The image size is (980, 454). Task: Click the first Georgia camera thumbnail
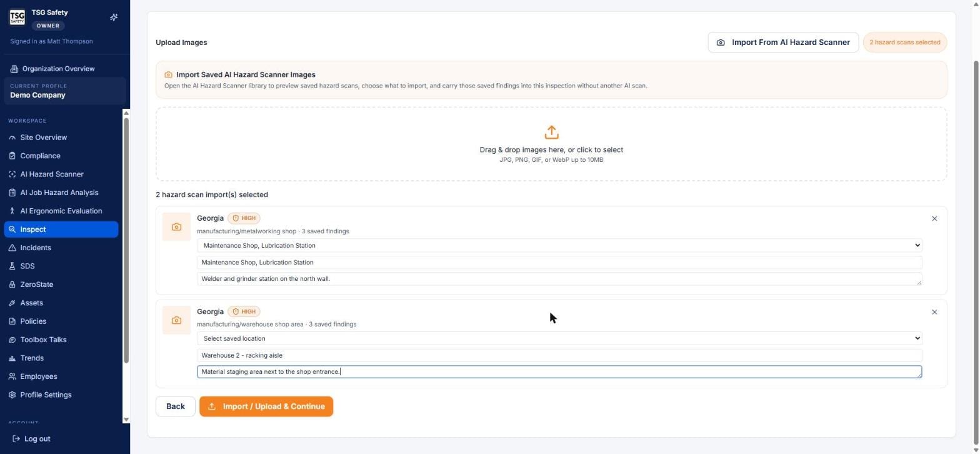coord(176,227)
